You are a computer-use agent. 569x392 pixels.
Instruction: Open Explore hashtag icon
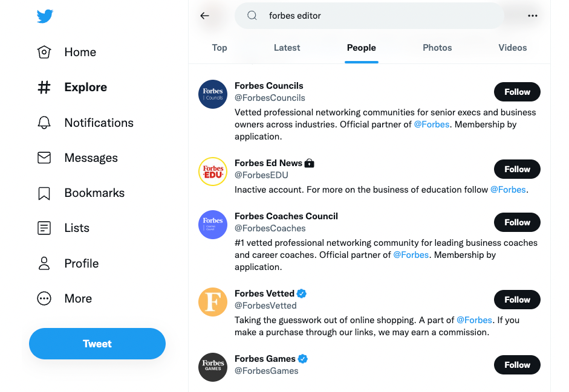click(x=44, y=88)
